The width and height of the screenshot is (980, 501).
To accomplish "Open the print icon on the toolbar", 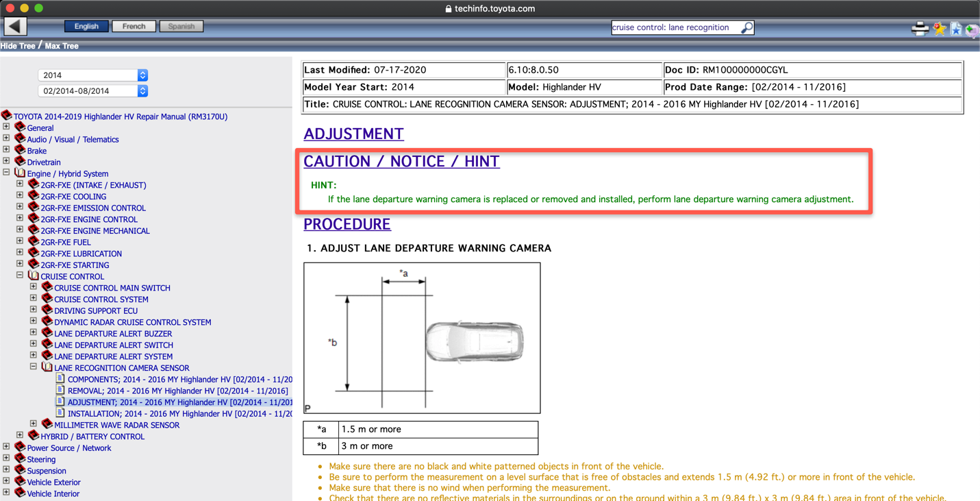I will pyautogui.click(x=920, y=28).
